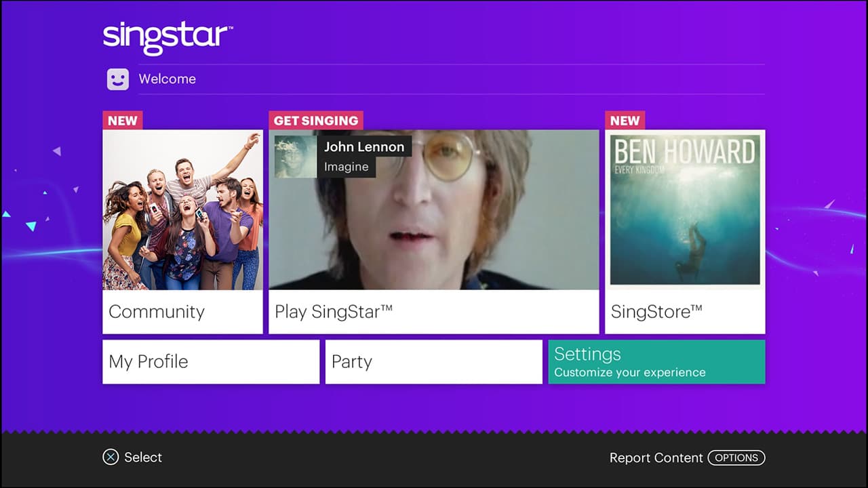The width and height of the screenshot is (868, 488).
Task: Click the OPTIONS button indicator
Action: [x=736, y=457]
